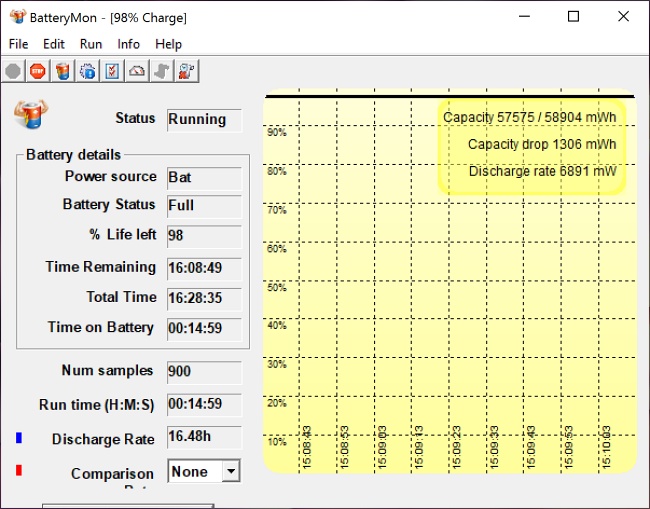
Task: Click the 'Capacity 57575 / 58904 mWh' text
Action: point(529,117)
